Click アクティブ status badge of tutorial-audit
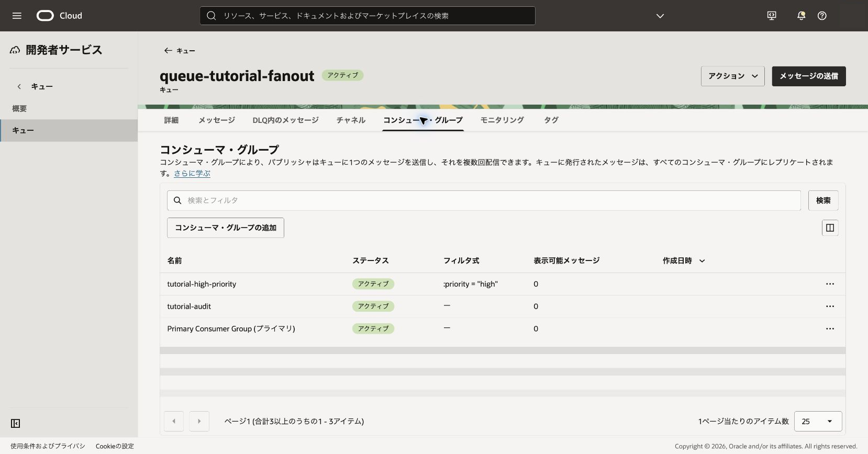The image size is (868, 454). pos(373,307)
